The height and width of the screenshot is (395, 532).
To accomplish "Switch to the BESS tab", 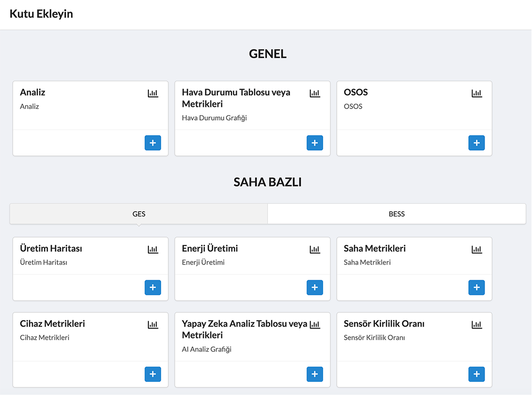I will [397, 214].
